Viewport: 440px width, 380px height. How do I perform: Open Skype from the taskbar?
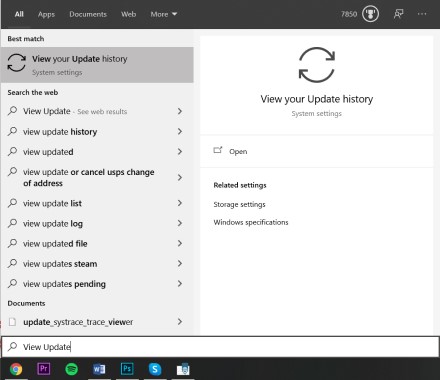155,369
